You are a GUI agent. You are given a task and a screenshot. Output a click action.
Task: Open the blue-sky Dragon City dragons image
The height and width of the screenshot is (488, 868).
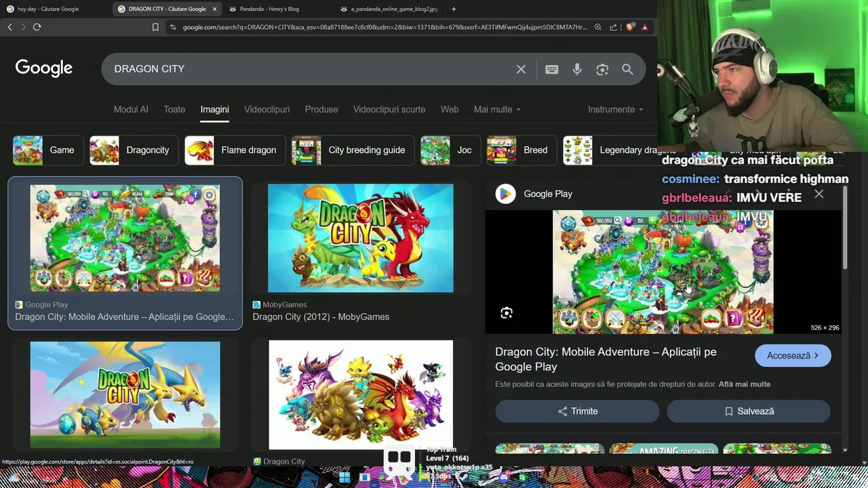tap(125, 394)
